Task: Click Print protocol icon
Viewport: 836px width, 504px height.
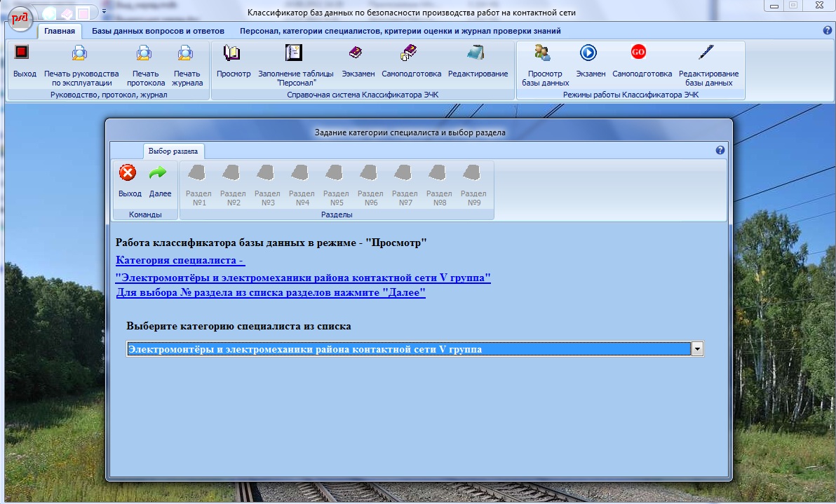Action: 146,53
